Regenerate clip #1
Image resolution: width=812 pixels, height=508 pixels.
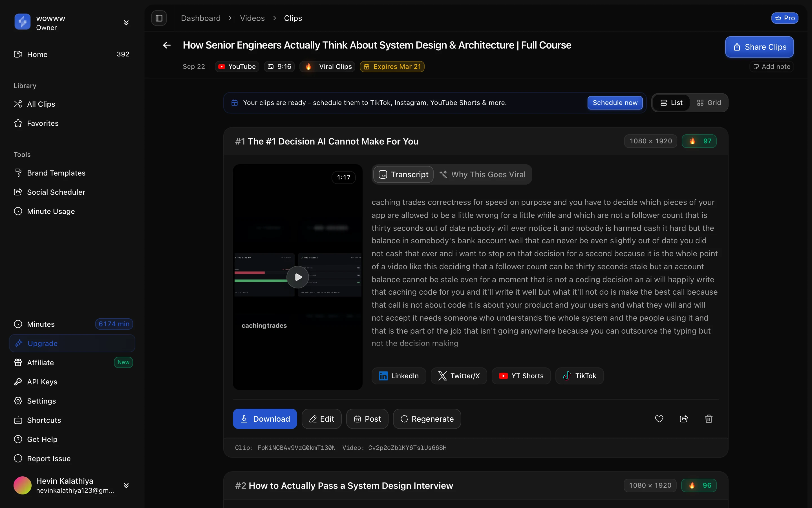point(427,419)
